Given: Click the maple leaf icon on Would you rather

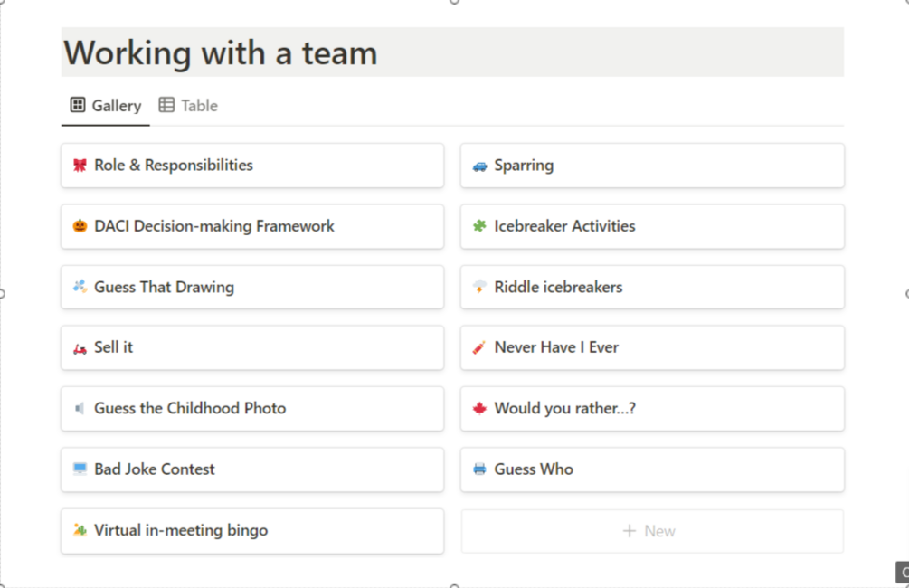Looking at the screenshot, I should point(479,409).
